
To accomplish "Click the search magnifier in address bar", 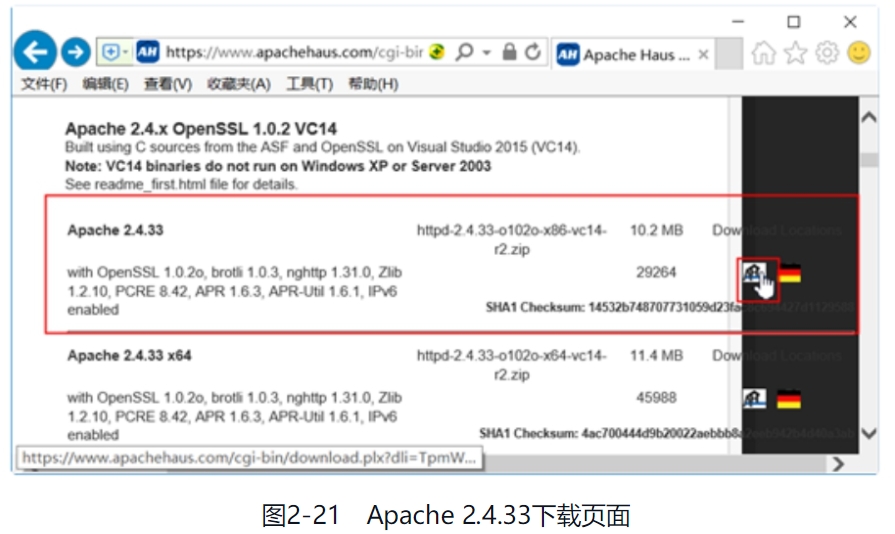I will tap(464, 52).
